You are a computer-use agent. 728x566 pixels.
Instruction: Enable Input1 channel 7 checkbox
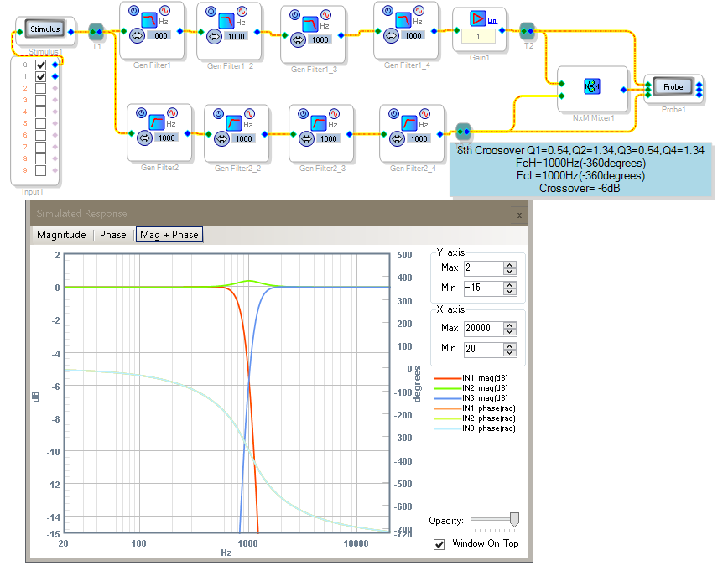tap(41, 147)
